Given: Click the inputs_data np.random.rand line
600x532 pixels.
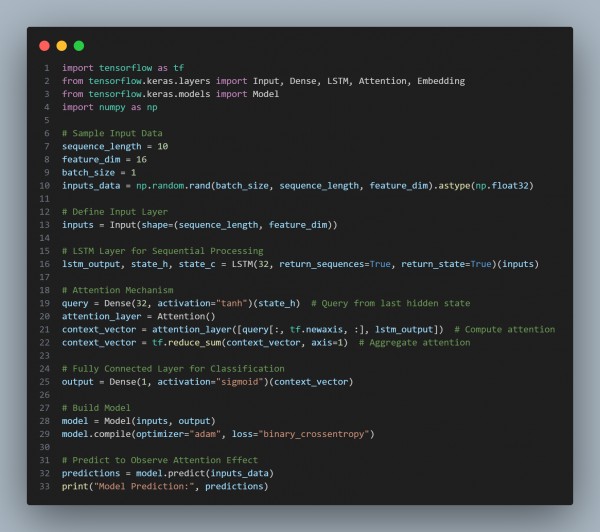Looking at the screenshot, I should pyautogui.click(x=297, y=186).
